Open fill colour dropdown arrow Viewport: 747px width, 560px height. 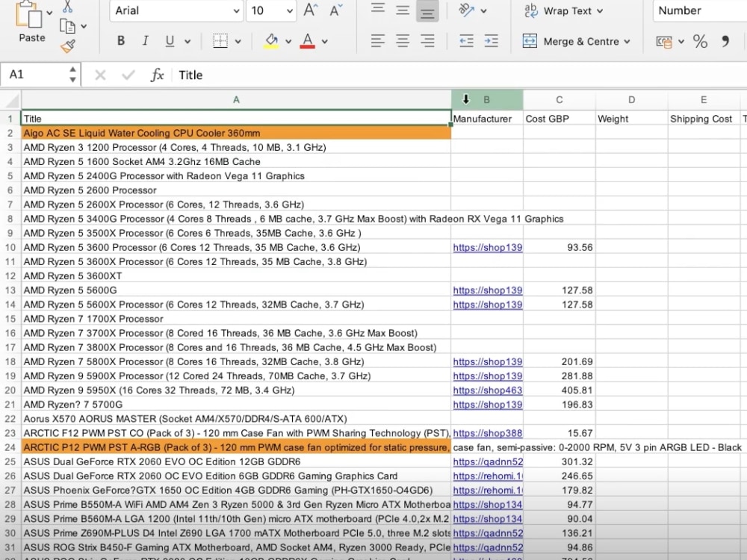288,41
